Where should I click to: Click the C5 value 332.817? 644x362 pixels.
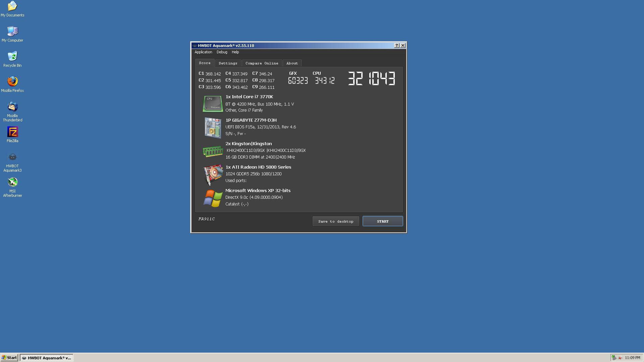click(x=240, y=80)
